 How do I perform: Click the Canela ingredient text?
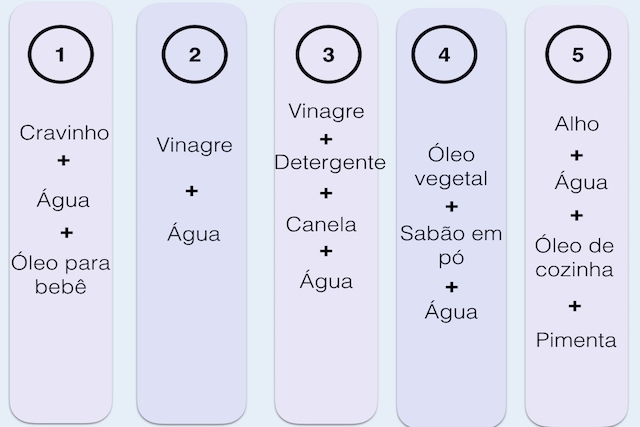pyautogui.click(x=321, y=225)
